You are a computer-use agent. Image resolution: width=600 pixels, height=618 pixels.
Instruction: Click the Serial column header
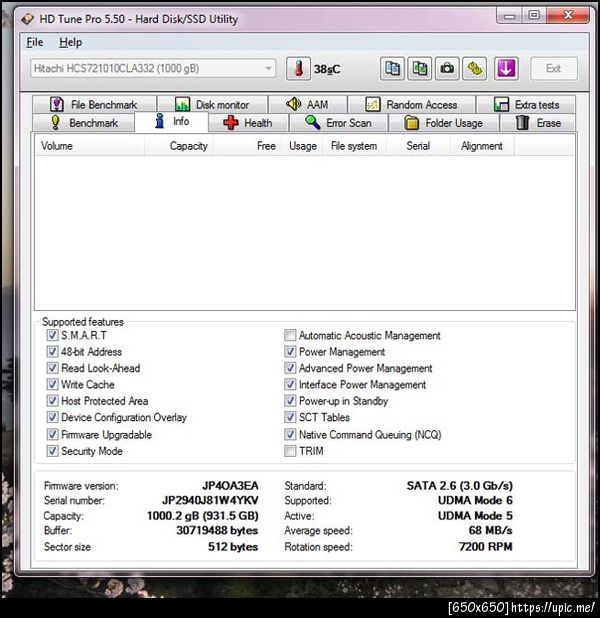coord(418,146)
